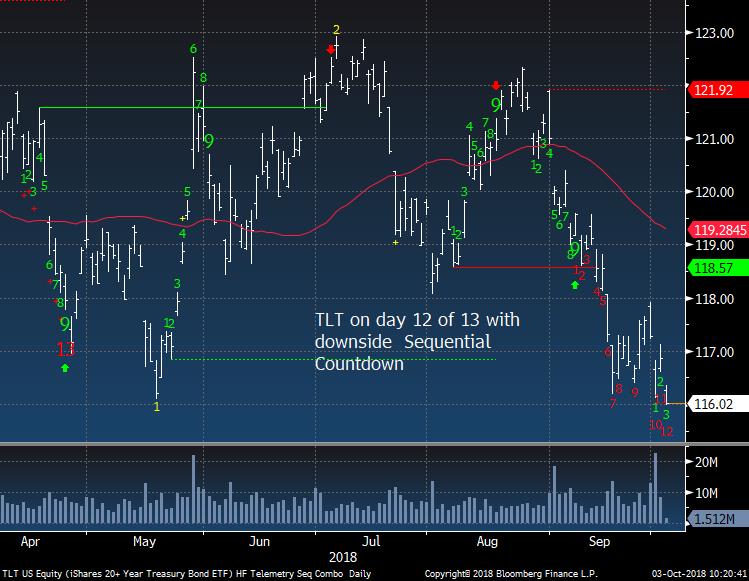Select the red 7 countdown marker in September

[x=613, y=404]
